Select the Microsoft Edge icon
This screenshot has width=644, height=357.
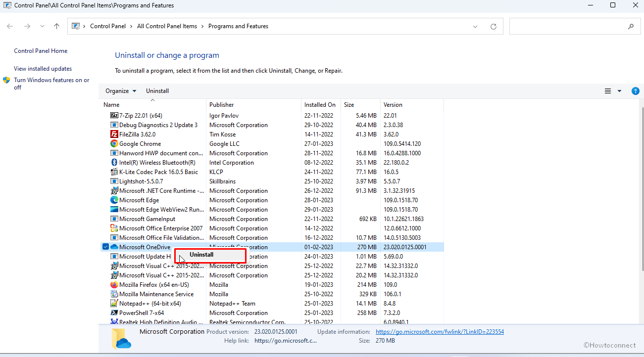click(114, 200)
